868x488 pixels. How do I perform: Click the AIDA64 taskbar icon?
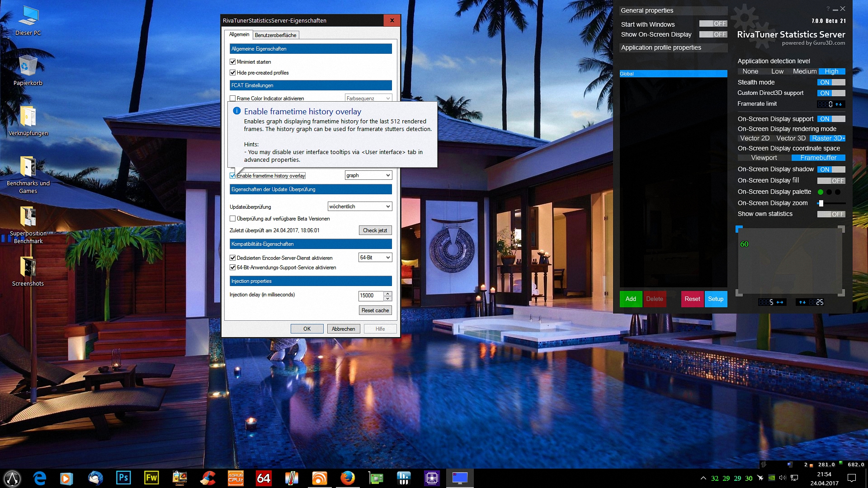point(264,478)
